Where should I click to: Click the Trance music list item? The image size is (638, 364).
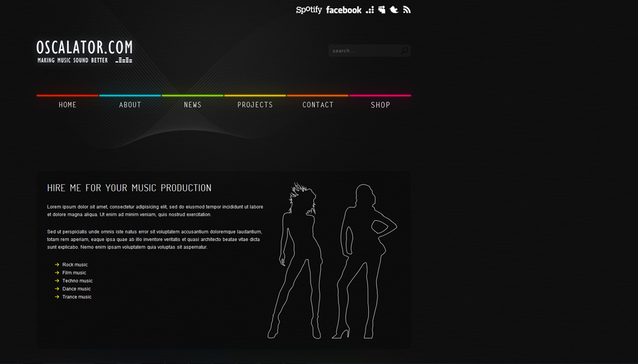click(x=77, y=297)
